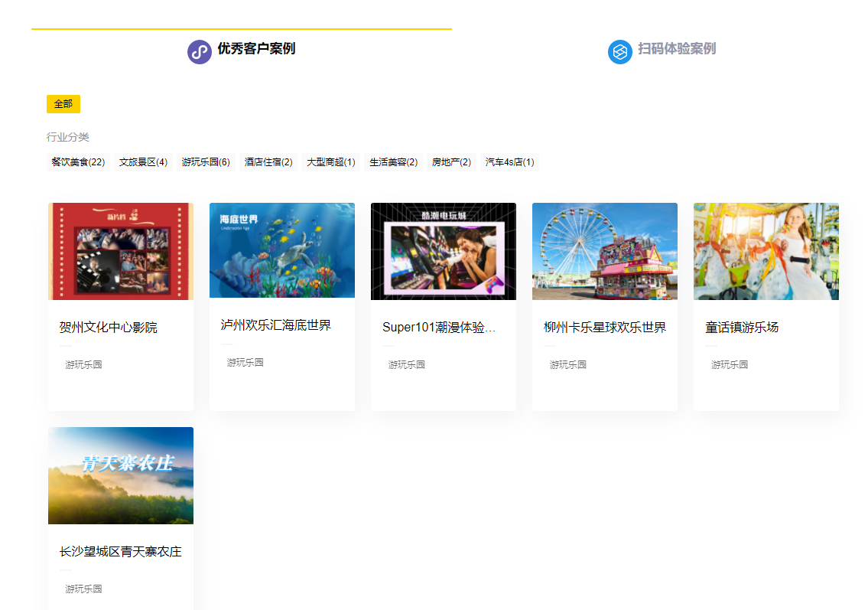The width and height of the screenshot is (868, 610).
Task: Filter by 餐饮美食 category
Action: 77,161
